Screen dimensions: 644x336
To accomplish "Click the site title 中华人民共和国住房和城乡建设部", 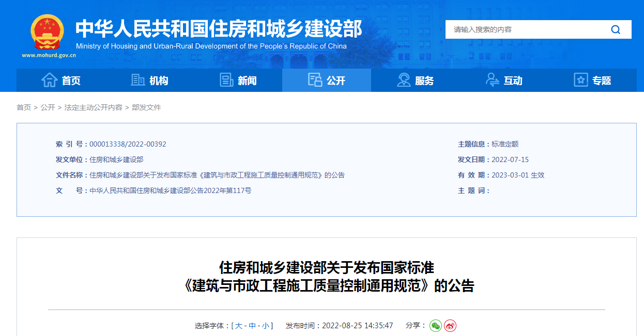I will [x=219, y=28].
